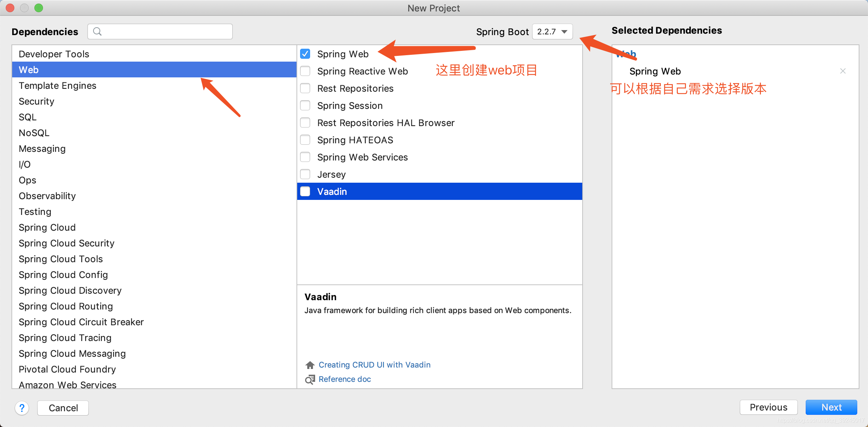Tick the Spring HATEOAS checkbox
This screenshot has width=868, height=427.
305,140
